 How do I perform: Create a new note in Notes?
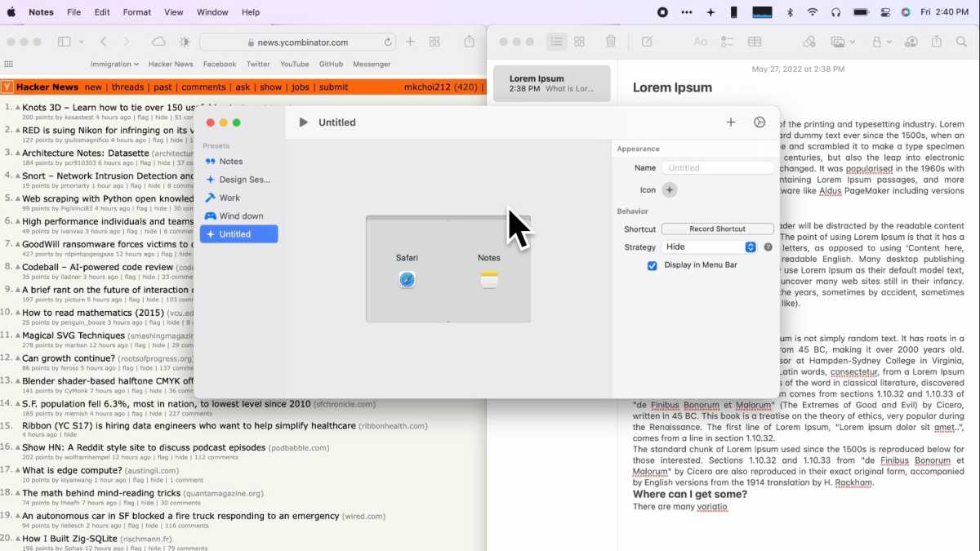click(647, 42)
